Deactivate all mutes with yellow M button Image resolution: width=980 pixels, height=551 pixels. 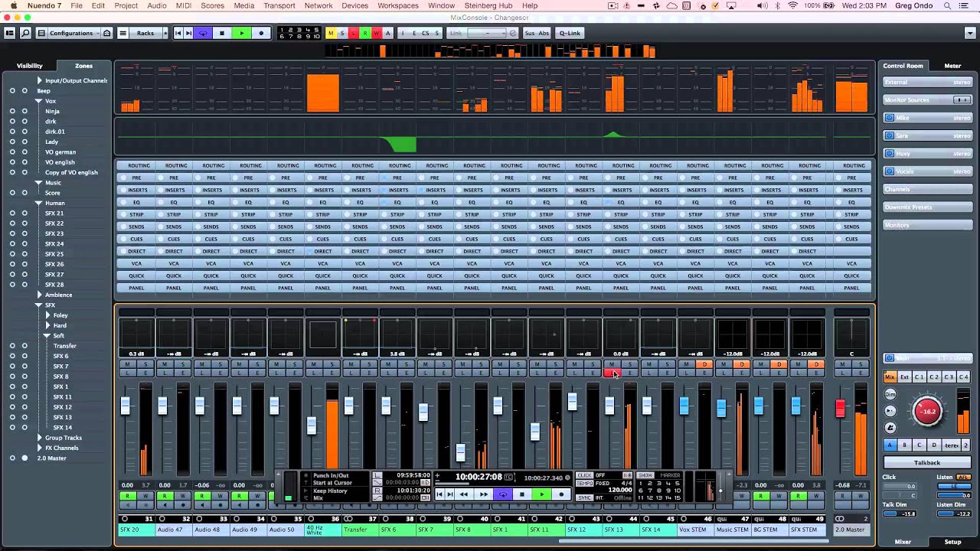coord(331,33)
